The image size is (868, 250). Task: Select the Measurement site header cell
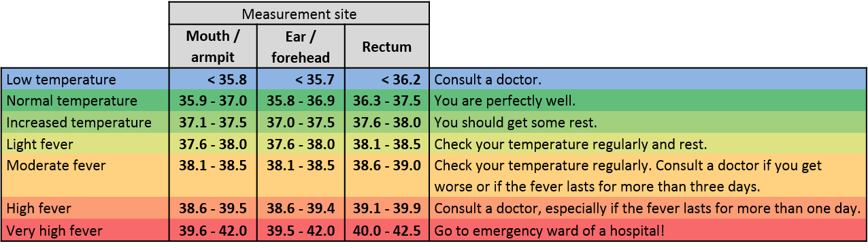coord(299,13)
